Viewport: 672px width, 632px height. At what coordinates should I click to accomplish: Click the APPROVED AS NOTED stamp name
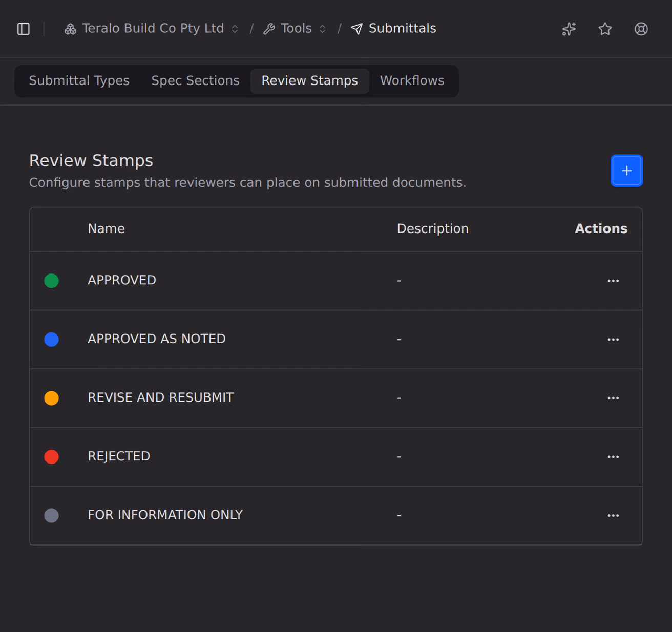coord(157,339)
